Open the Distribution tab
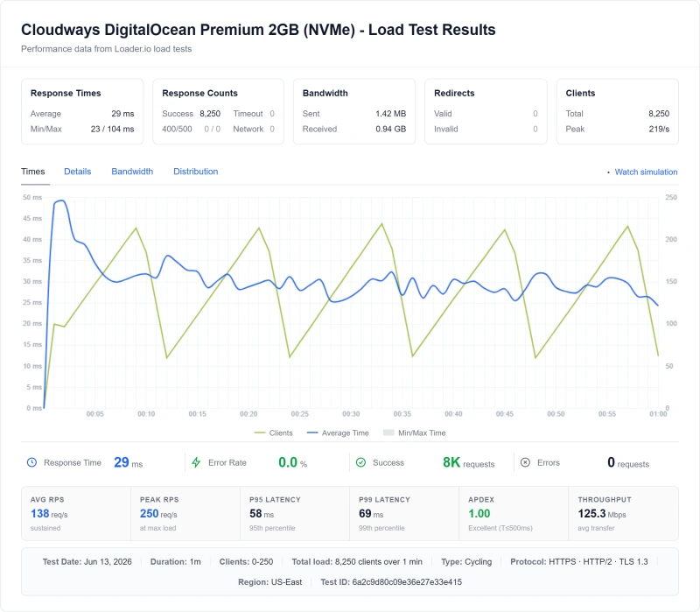Screen dimensions: 700x612 [x=195, y=172]
